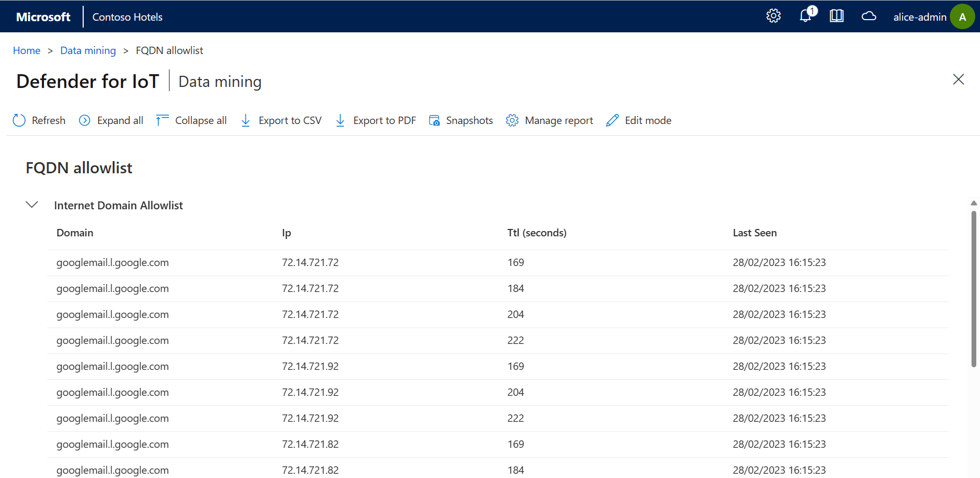Close the Data mining pane
Screen dimensions: 980x478
coord(958,79)
